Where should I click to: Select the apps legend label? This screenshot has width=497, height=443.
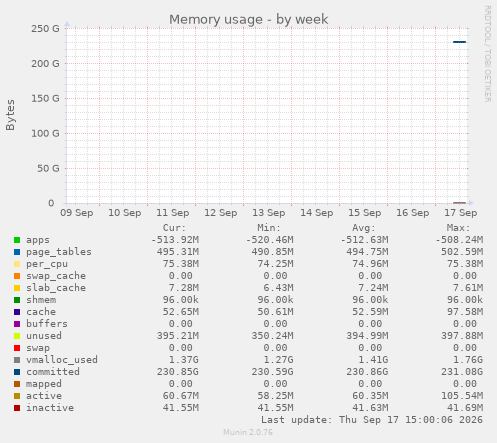point(38,240)
